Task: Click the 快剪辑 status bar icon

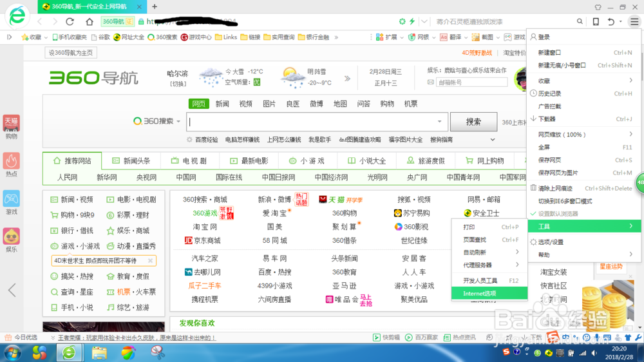Action: tap(377, 338)
